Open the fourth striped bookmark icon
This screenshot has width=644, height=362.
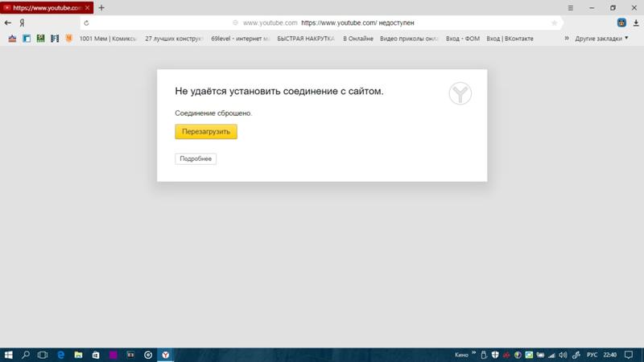(55, 39)
